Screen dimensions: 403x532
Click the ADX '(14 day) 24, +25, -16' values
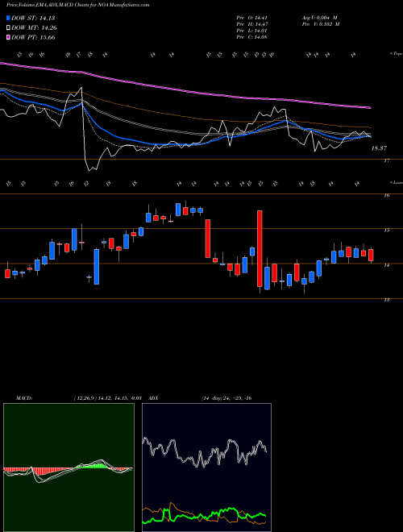(226, 398)
